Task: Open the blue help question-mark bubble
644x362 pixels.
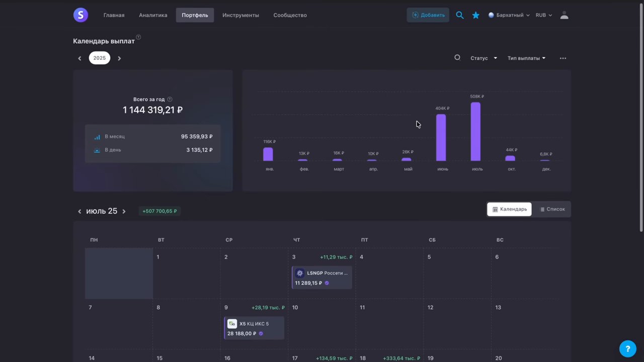Action: tap(628, 348)
